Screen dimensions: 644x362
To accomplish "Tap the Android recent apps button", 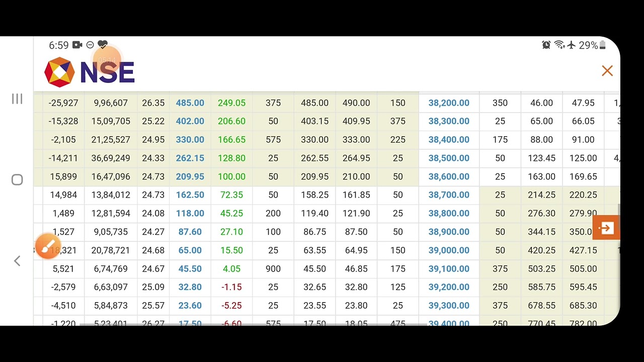I will pyautogui.click(x=17, y=99).
